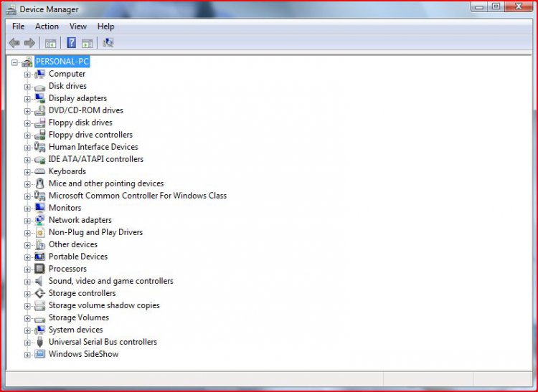Select the Floppy disk drives label
Viewport: 538px width, 392px height.
pos(80,123)
